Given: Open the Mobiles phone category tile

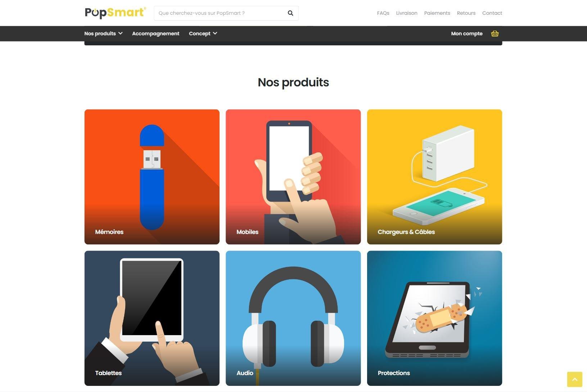Looking at the screenshot, I should click(x=293, y=177).
